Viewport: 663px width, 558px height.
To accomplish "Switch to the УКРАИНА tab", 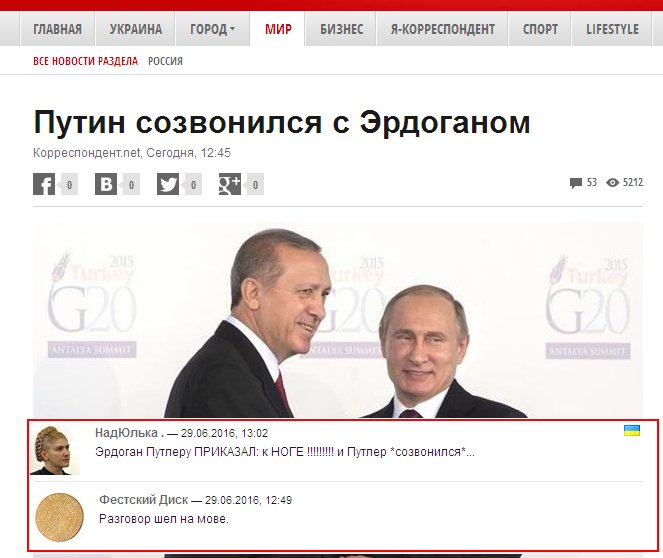I will click(136, 29).
